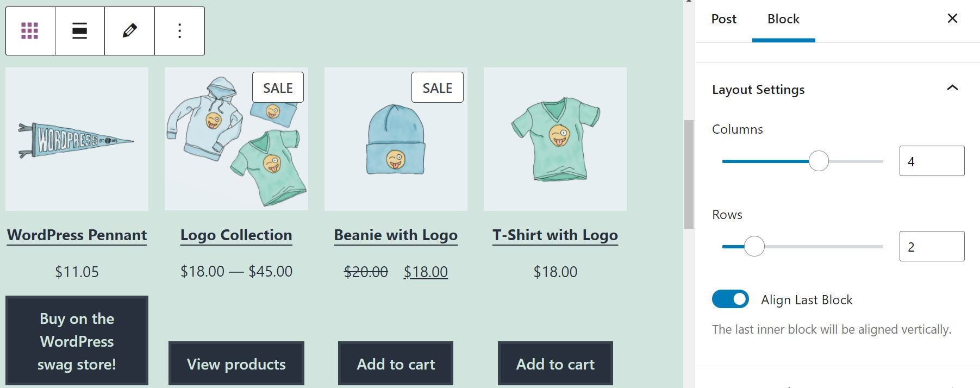Collapse the Layout Settings panel

click(x=952, y=88)
